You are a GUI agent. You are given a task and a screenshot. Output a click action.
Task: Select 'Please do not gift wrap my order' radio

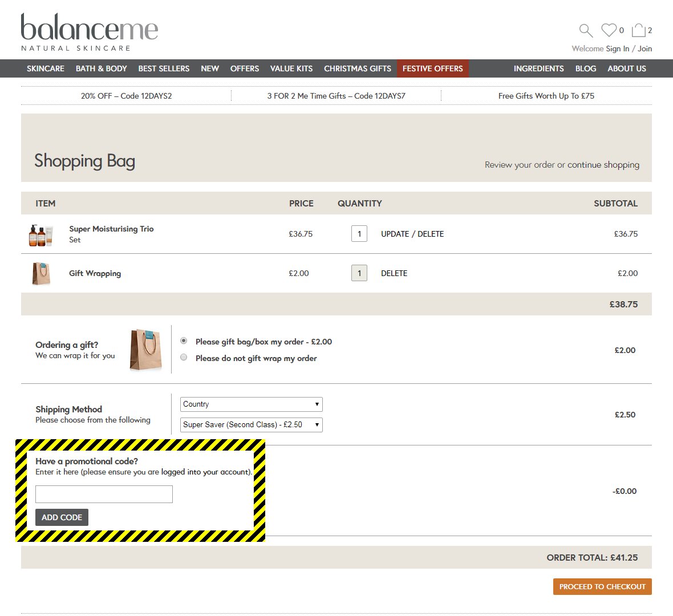point(184,357)
